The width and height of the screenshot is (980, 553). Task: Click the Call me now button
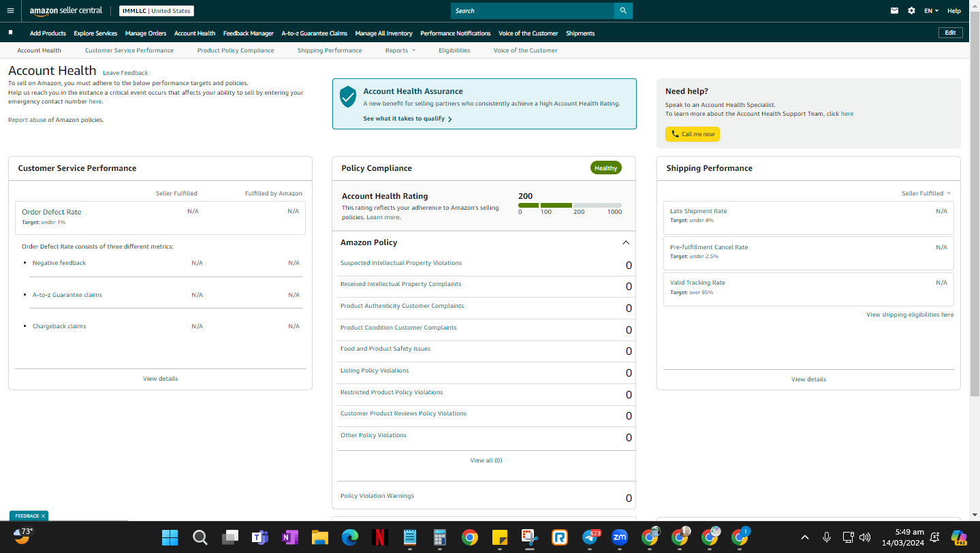tap(693, 134)
